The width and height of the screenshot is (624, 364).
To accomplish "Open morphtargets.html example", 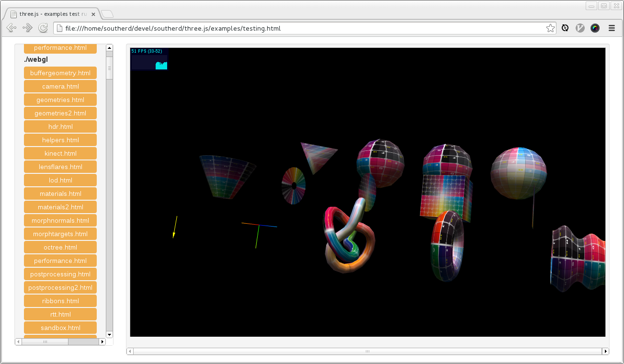I will (60, 234).
